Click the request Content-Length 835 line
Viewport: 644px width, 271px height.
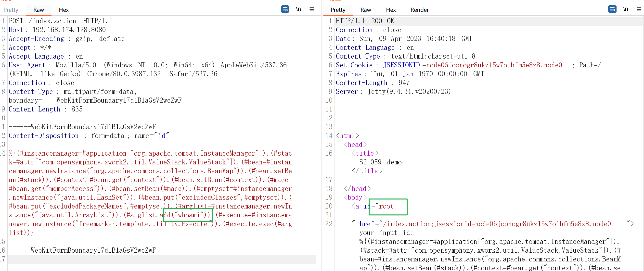(x=46, y=109)
